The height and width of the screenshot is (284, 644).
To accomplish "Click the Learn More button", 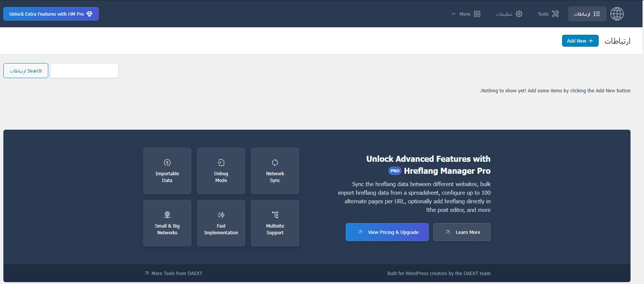I will (462, 232).
